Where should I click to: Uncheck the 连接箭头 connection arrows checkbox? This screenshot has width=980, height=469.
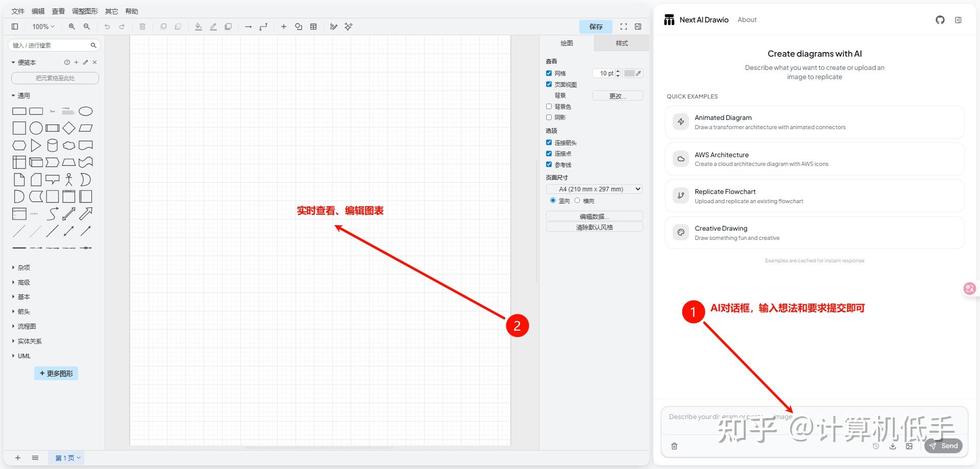click(x=549, y=142)
